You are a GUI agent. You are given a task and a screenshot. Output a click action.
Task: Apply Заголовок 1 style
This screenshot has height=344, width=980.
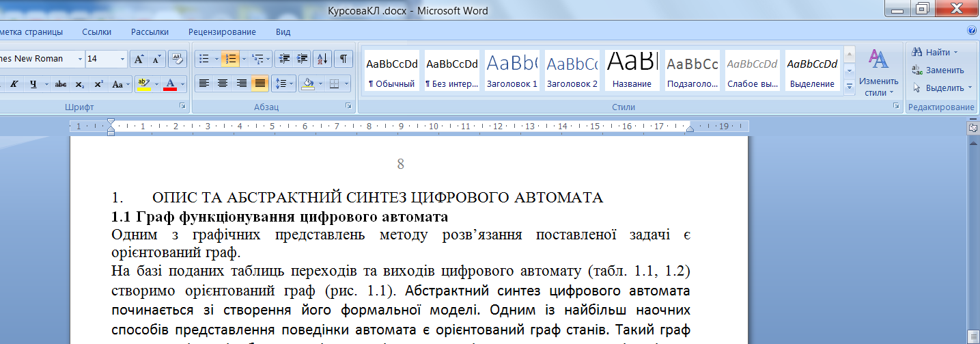pos(512,70)
